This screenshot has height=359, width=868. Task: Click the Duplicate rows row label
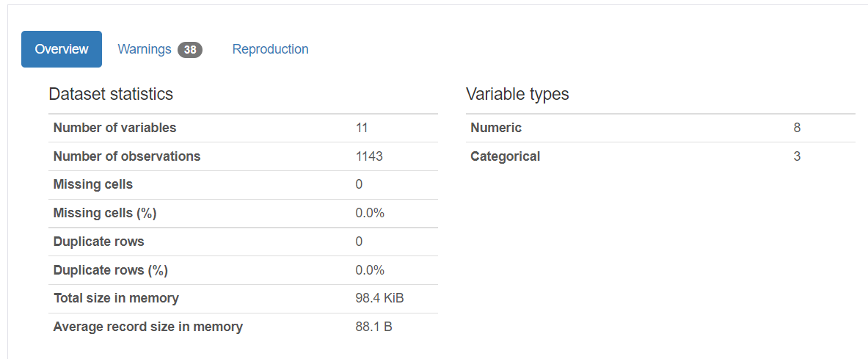coord(98,242)
